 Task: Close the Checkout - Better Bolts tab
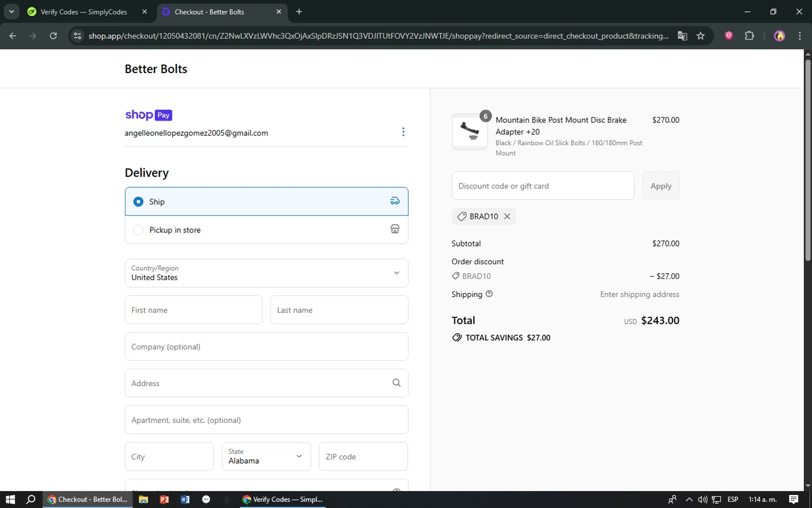pos(279,11)
